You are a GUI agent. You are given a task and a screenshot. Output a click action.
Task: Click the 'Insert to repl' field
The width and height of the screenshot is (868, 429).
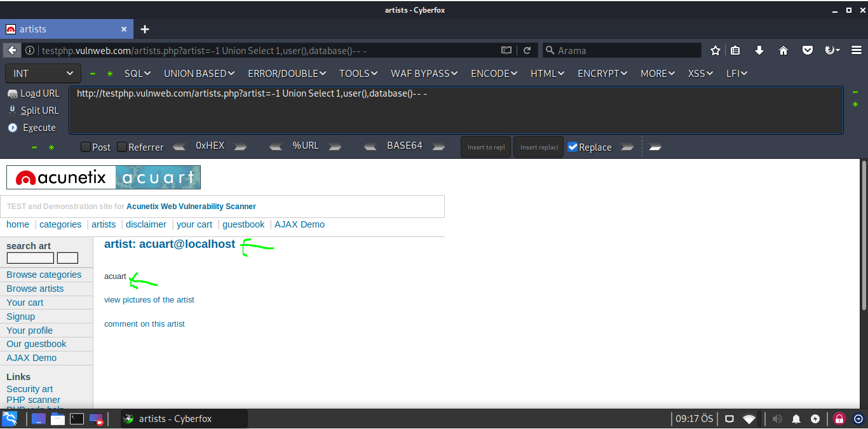coord(486,147)
